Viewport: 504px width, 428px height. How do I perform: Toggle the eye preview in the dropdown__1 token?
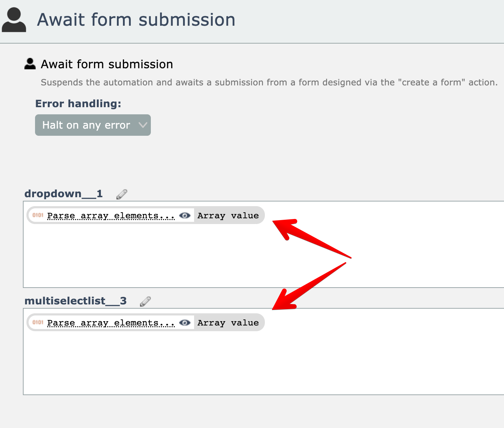click(x=185, y=215)
